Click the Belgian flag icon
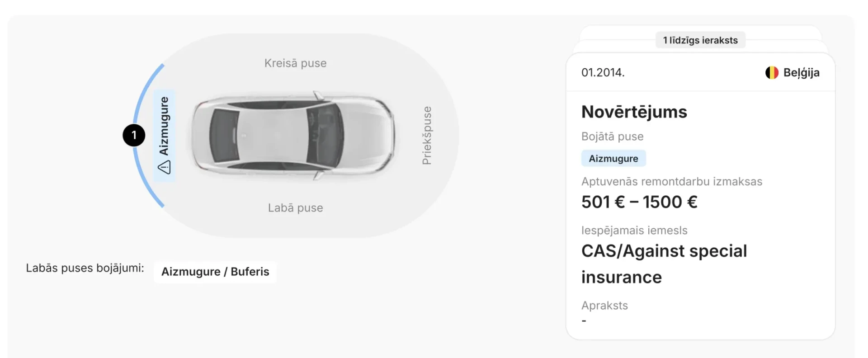Viewport: 868px width, 358px height. click(772, 73)
